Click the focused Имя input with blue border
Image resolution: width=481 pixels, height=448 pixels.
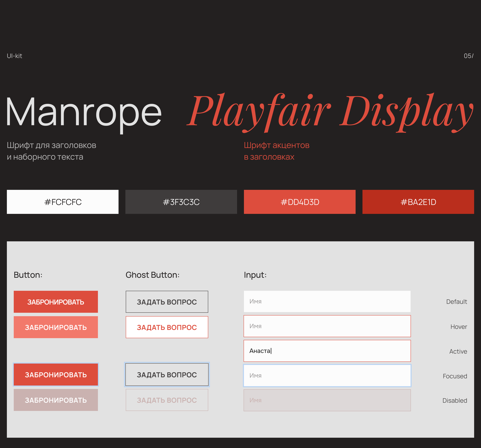[327, 375]
